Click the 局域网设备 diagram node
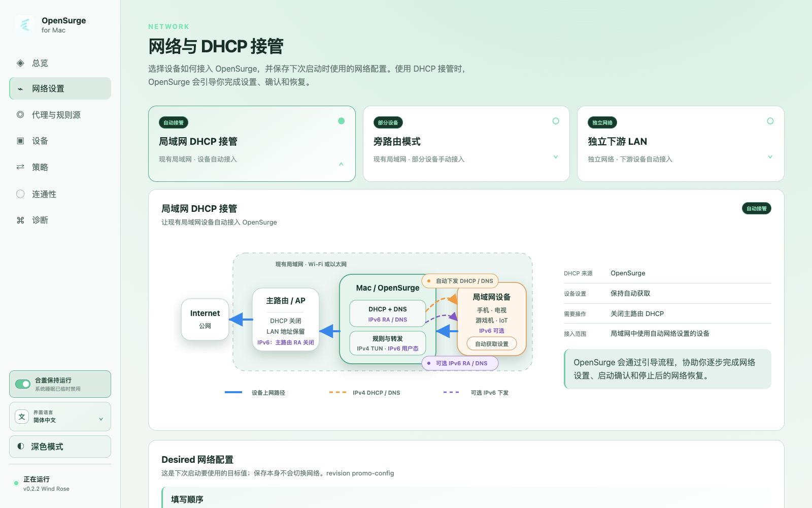 coord(492,319)
